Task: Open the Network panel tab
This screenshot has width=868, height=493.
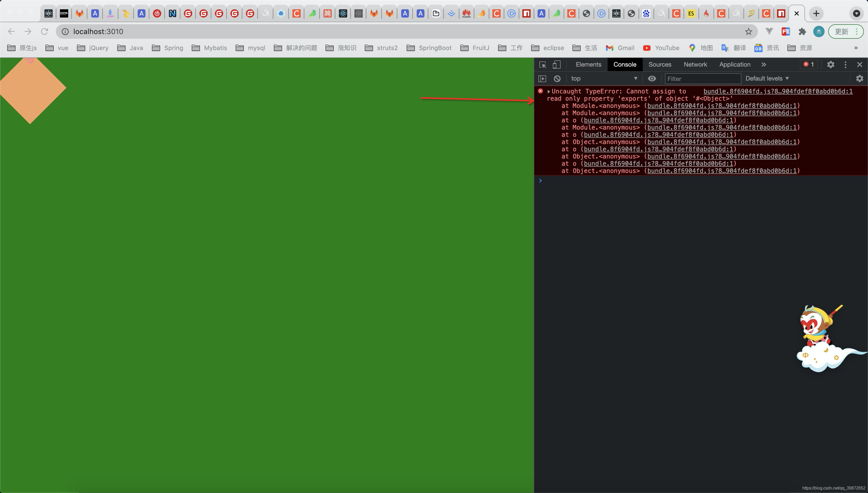Action: (695, 64)
